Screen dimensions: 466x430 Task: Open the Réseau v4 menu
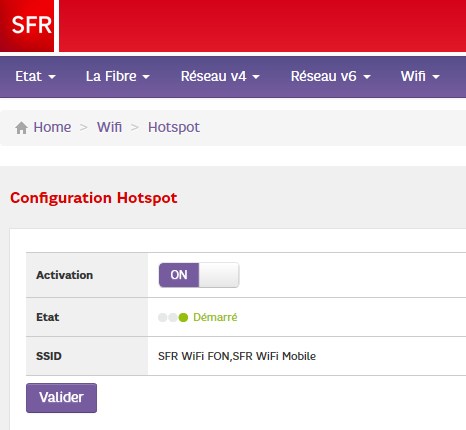coord(220,77)
